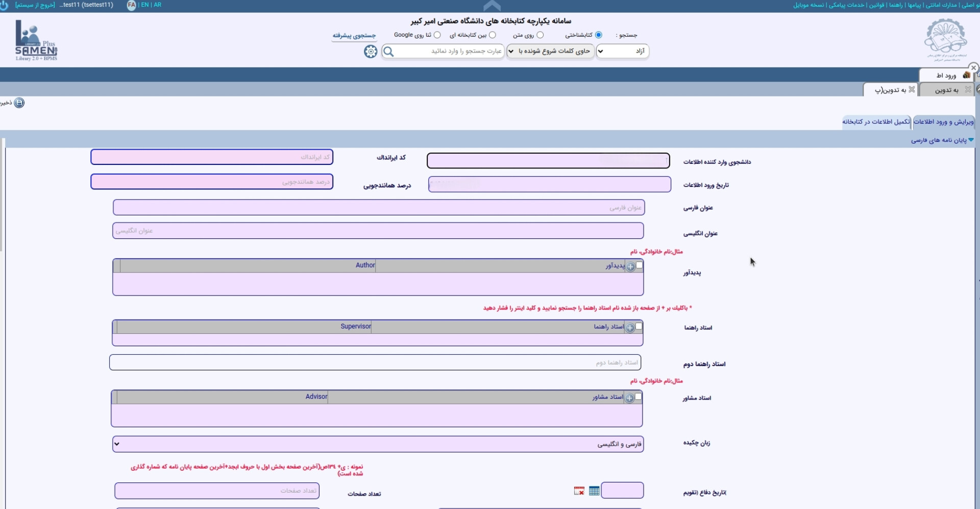The width and height of the screenshot is (980, 509).
Task: Open the زبان چکیده language dropdown
Action: 378,444
